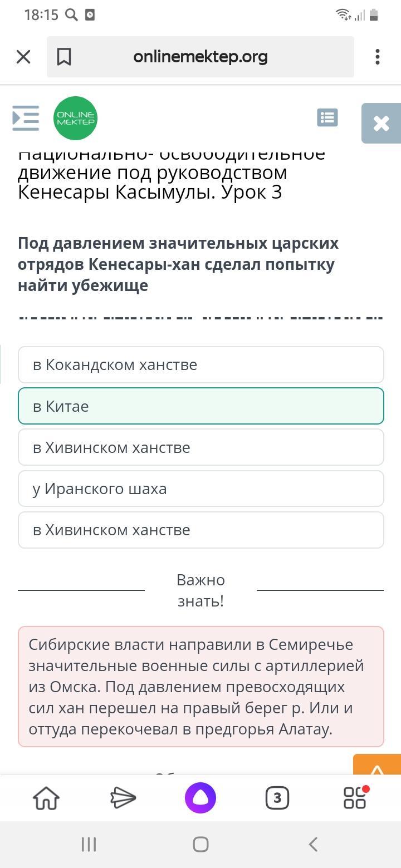Select answer "в Кокандском ханстве"
Screen dimensions: 401x868
click(x=200, y=365)
